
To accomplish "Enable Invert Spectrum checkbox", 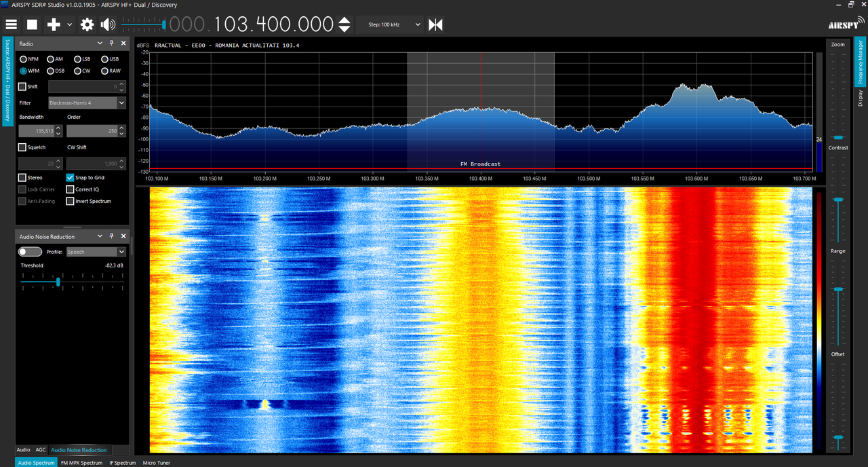I will pyautogui.click(x=70, y=201).
